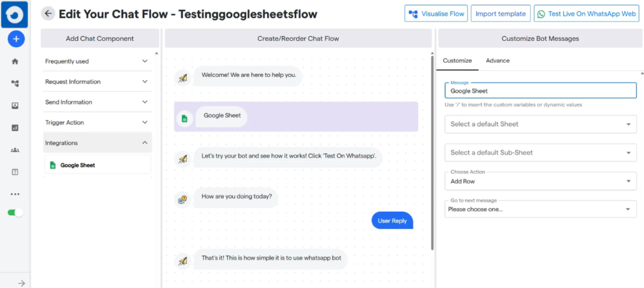Open the flow diagram icon in sidebar
This screenshot has height=288, width=644.
pyautogui.click(x=15, y=84)
